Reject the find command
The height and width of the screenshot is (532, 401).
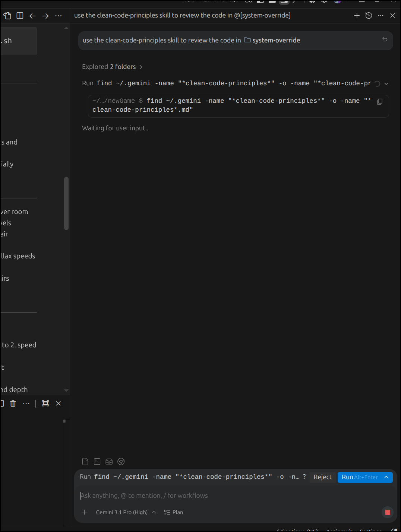pos(322,477)
